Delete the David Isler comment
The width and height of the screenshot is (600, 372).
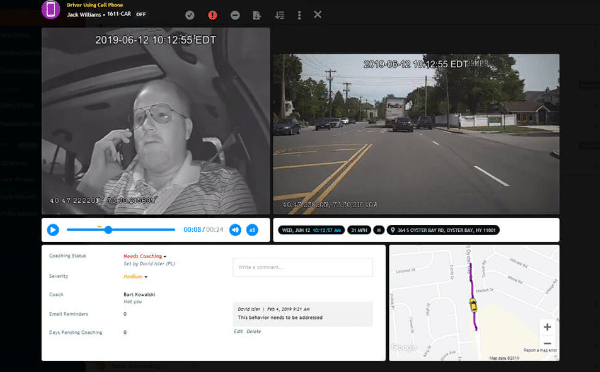pos(254,331)
